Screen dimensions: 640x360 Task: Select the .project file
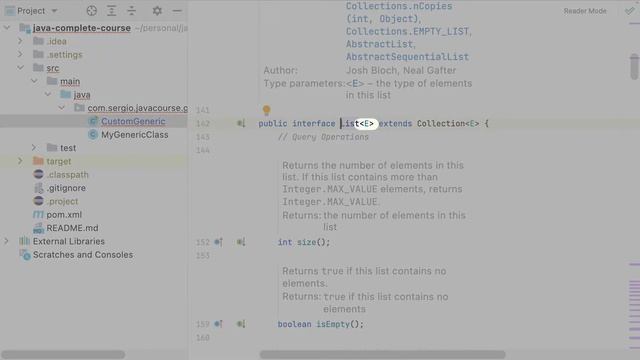click(x=62, y=201)
